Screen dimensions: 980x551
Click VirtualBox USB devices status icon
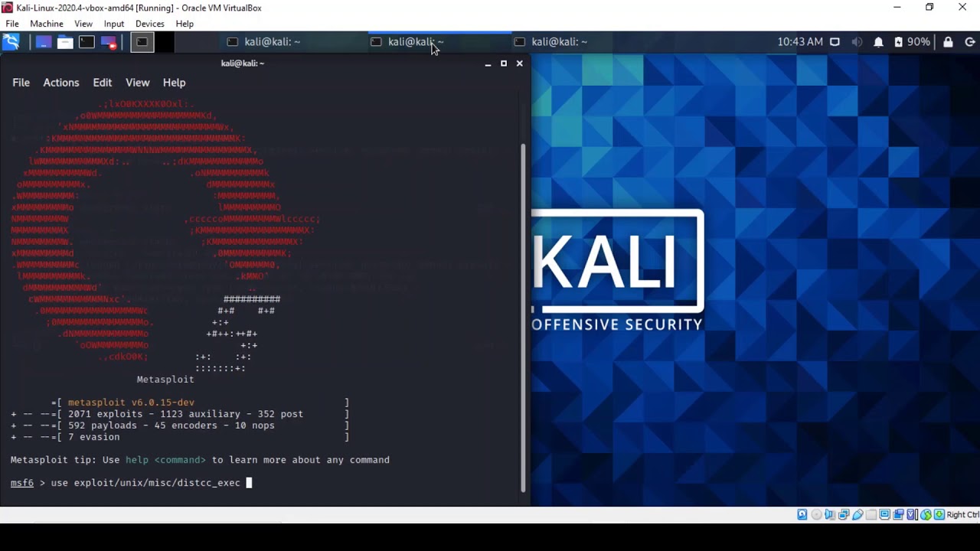857,514
